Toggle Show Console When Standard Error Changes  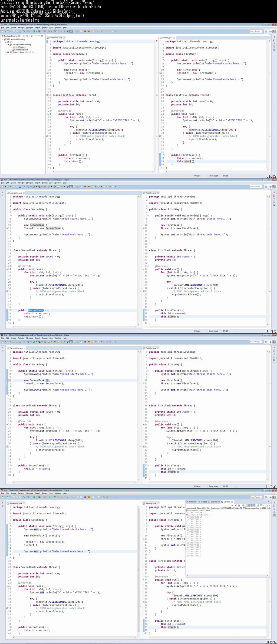click(253, 505)
